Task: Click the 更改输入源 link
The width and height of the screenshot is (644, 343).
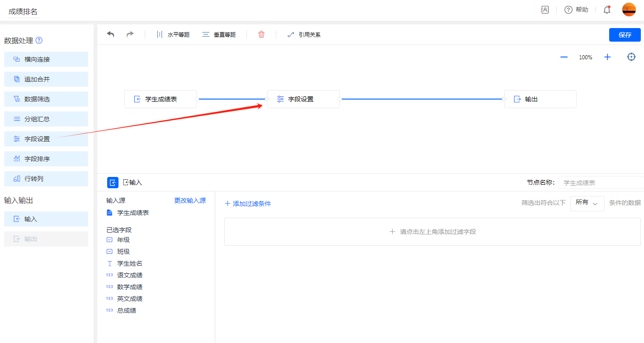Action: (190, 200)
